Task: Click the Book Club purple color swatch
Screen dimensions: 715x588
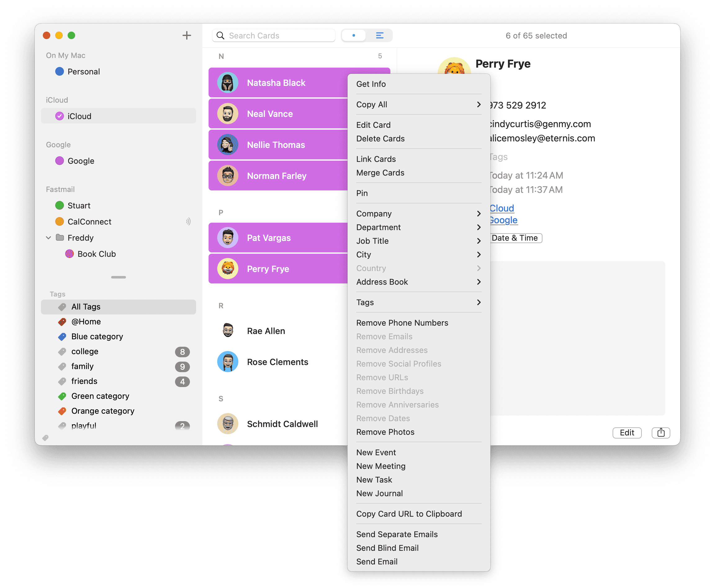Action: [x=70, y=253]
